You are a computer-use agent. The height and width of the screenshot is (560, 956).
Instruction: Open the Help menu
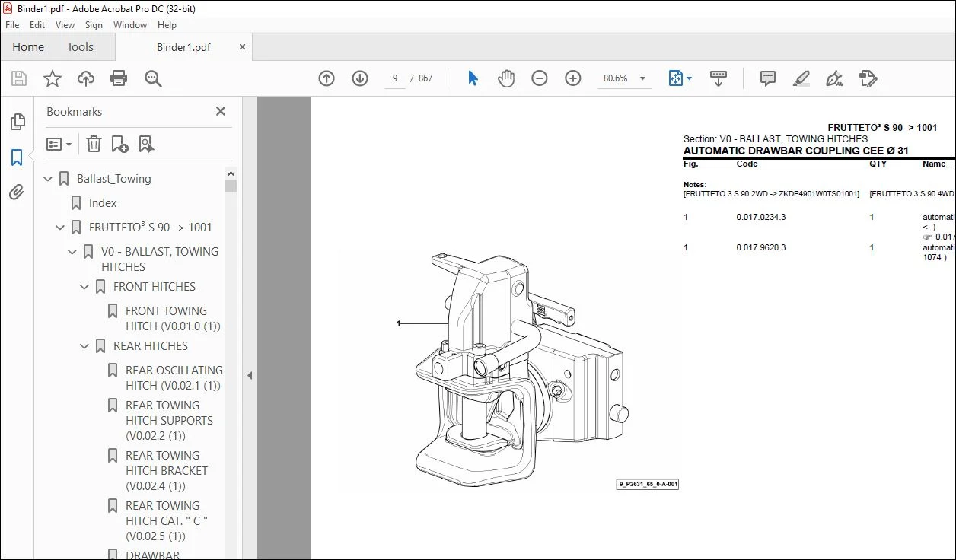pos(167,25)
